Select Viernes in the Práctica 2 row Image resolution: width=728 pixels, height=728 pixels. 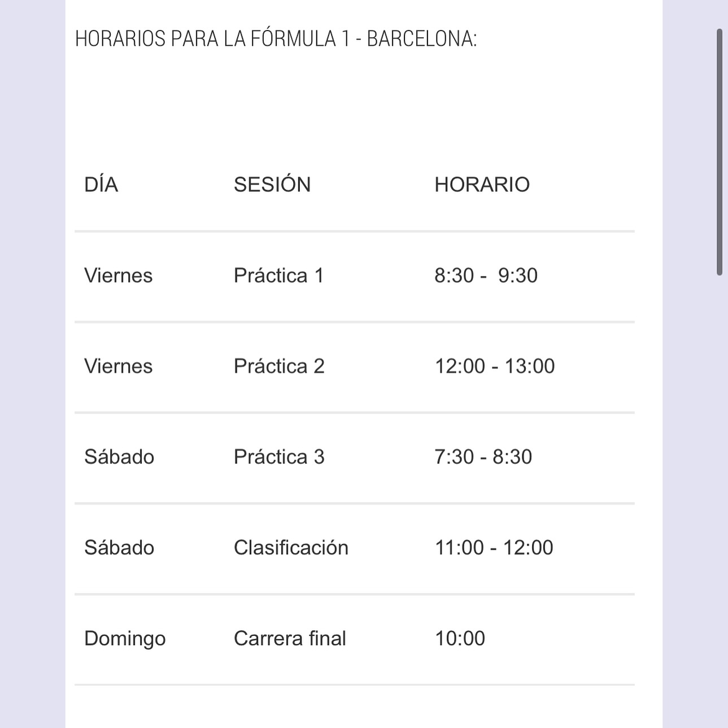point(119,367)
